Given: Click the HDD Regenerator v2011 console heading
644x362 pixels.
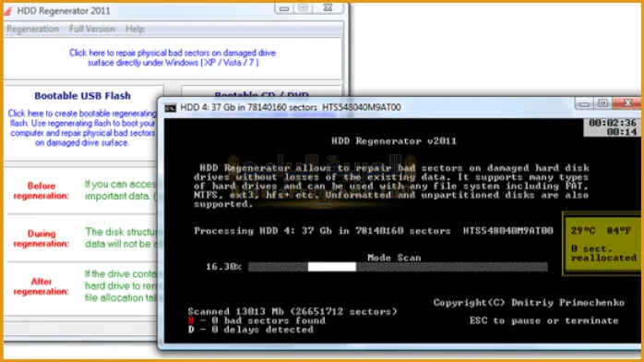Looking at the screenshot, I should [x=394, y=141].
